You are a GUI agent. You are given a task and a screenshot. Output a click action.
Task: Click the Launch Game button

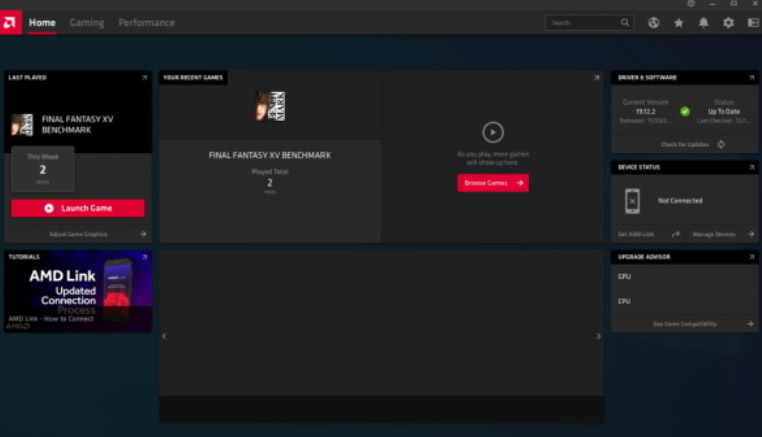pyautogui.click(x=78, y=208)
